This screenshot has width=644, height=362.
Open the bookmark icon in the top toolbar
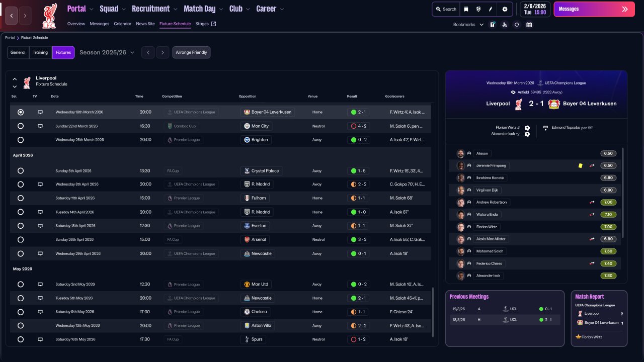tap(466, 9)
